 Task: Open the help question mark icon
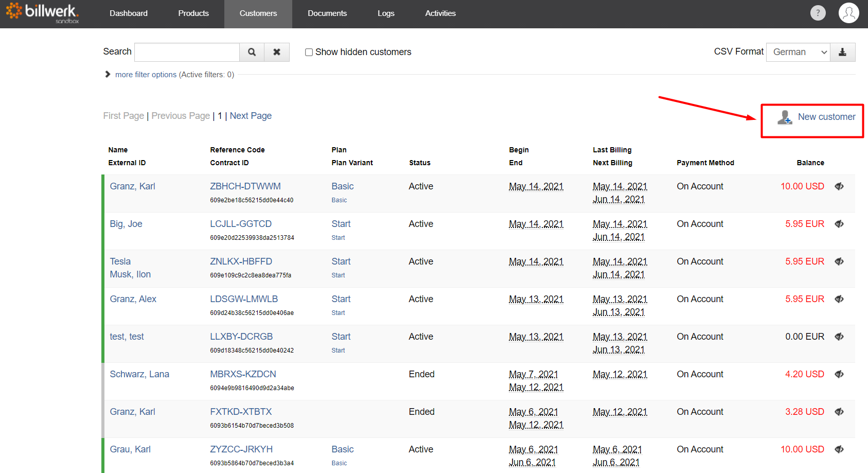[818, 13]
